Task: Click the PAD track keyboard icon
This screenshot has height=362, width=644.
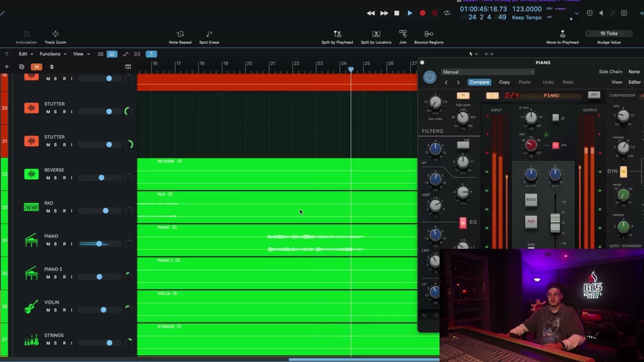Action: [x=31, y=207]
